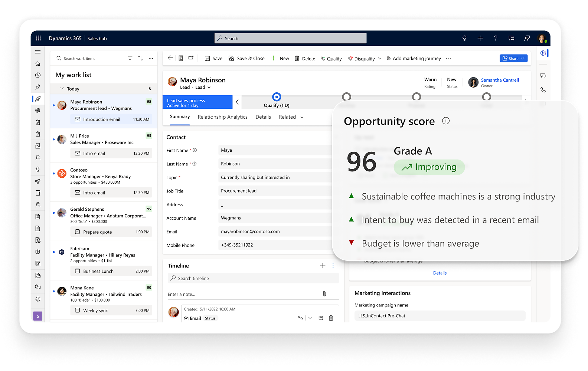Click the reply arrow on timeline email
Image resolution: width=588 pixels, height=371 pixels.
point(300,318)
